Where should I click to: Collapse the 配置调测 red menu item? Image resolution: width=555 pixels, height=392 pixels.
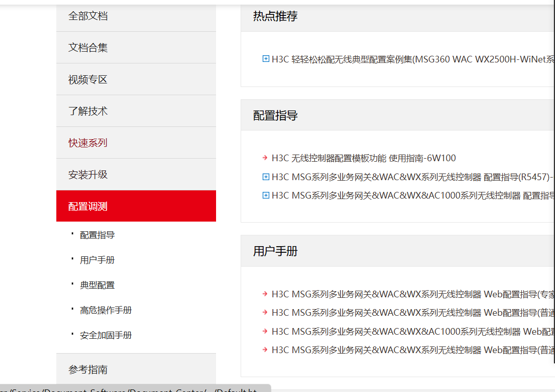point(136,206)
